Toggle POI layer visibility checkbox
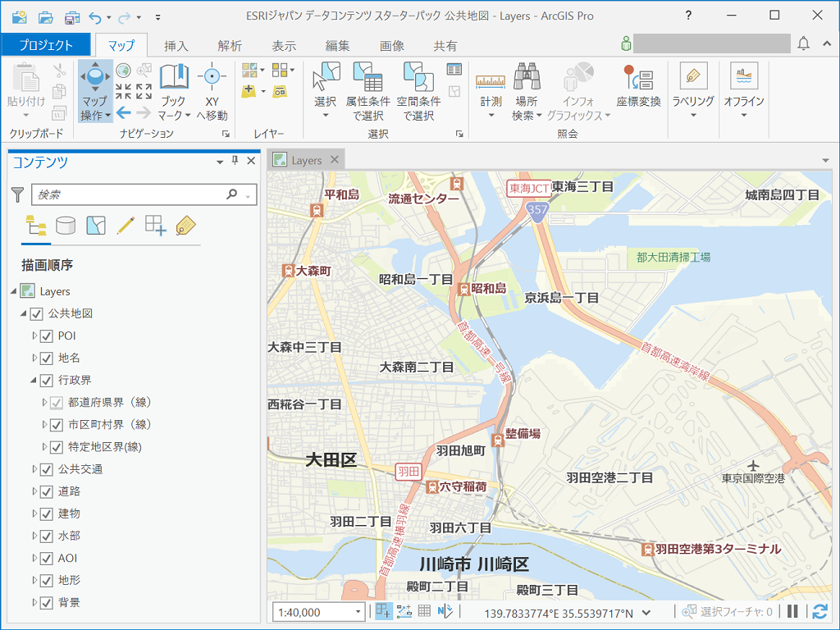Screen dimensions: 840x630 pyautogui.click(x=47, y=336)
